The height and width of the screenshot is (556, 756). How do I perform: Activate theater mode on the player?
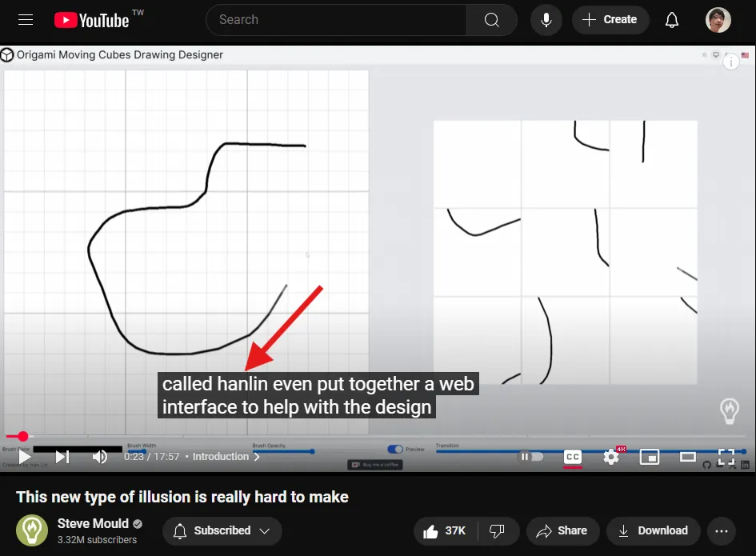pos(687,457)
